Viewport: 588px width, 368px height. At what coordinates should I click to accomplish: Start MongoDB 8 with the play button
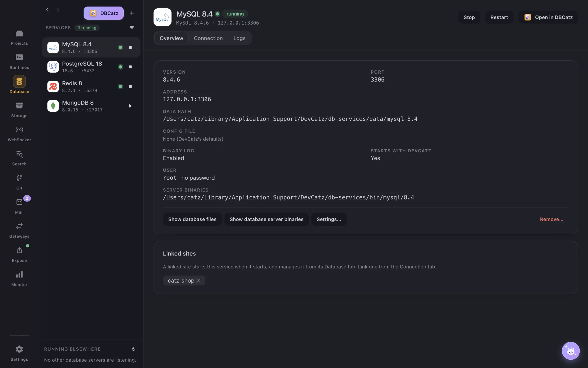130,106
